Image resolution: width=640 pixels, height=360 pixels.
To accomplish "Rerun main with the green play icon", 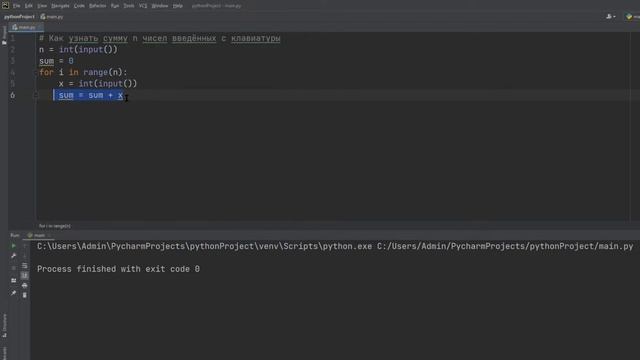I will (13, 246).
